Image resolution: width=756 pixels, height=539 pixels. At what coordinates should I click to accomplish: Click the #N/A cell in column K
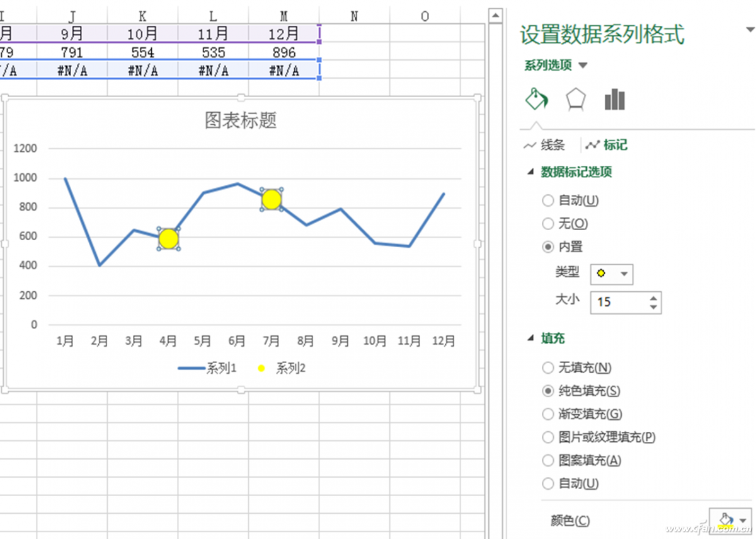tap(142, 70)
